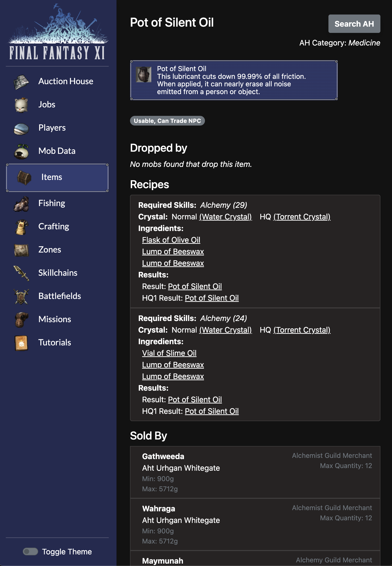Open the Flask of Olive Oil link
392x566 pixels.
point(171,240)
